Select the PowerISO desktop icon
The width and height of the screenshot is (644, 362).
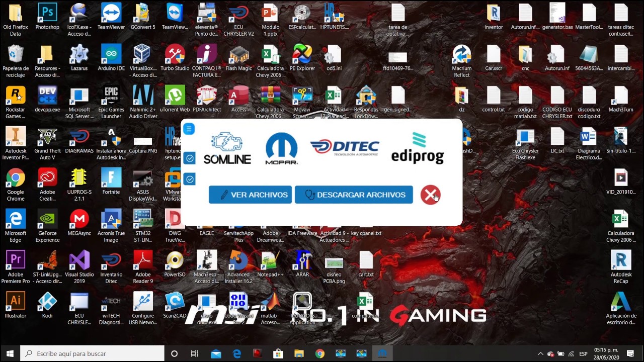point(175,264)
